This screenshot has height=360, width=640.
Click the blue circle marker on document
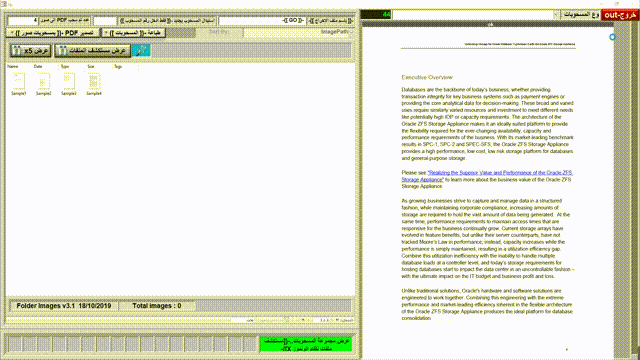point(612,37)
